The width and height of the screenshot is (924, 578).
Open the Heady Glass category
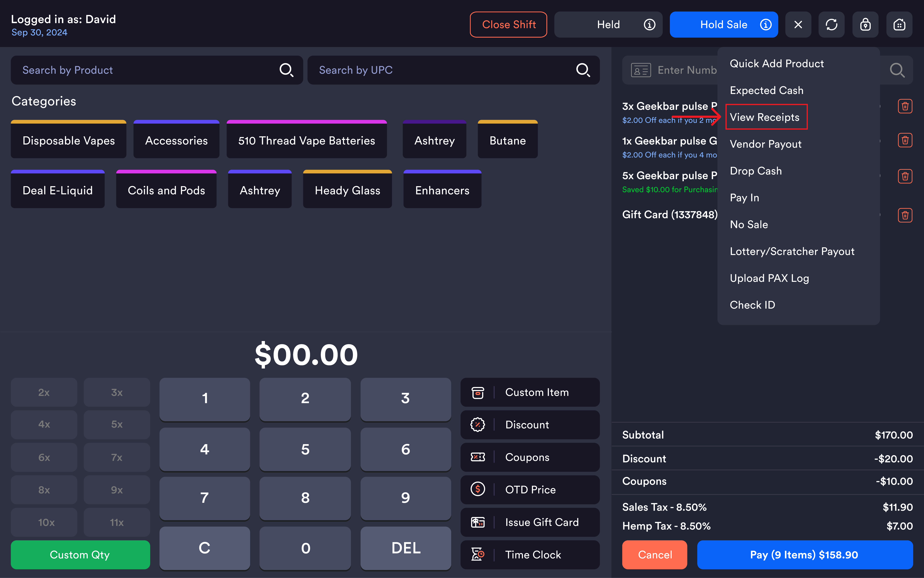pyautogui.click(x=347, y=189)
